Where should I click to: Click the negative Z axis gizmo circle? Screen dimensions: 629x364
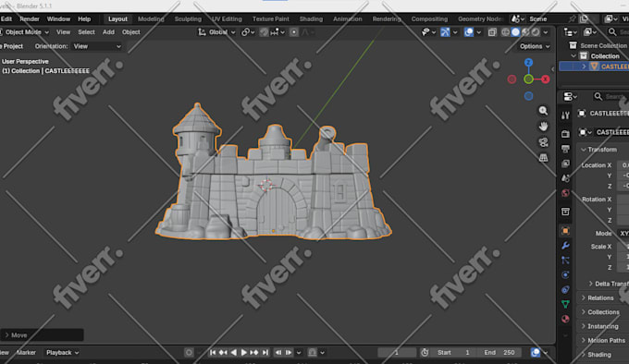[529, 96]
